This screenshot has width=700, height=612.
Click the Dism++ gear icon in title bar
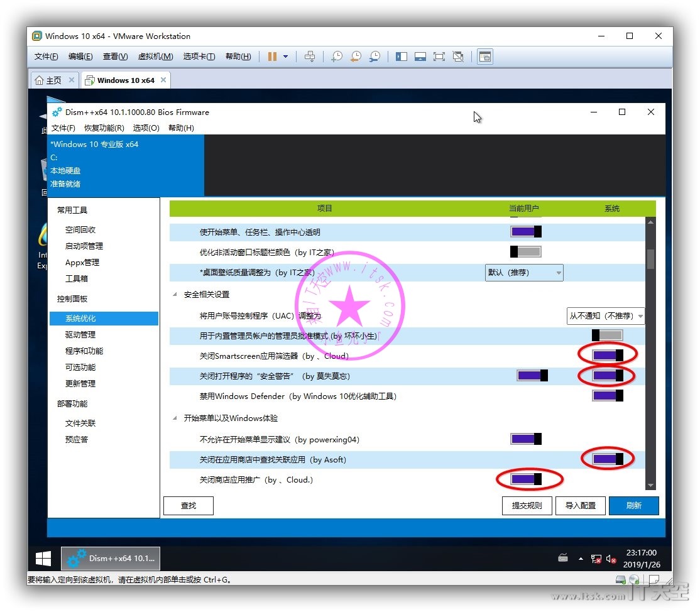57,112
